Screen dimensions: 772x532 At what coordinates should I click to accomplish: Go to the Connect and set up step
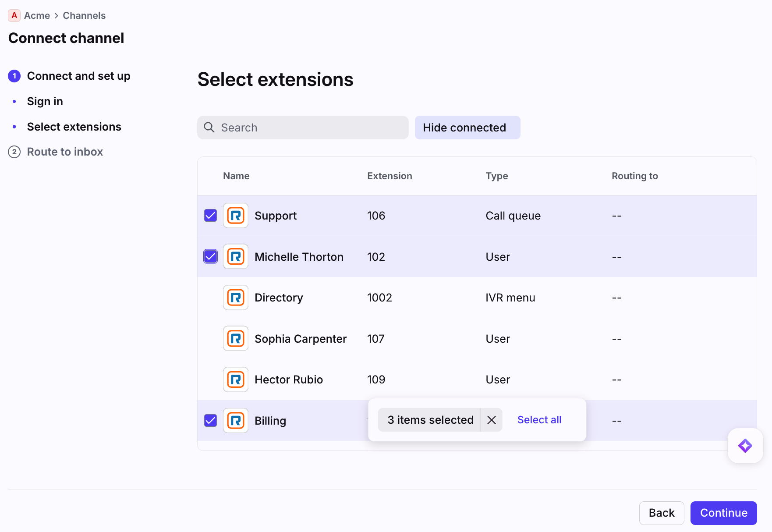tap(79, 76)
